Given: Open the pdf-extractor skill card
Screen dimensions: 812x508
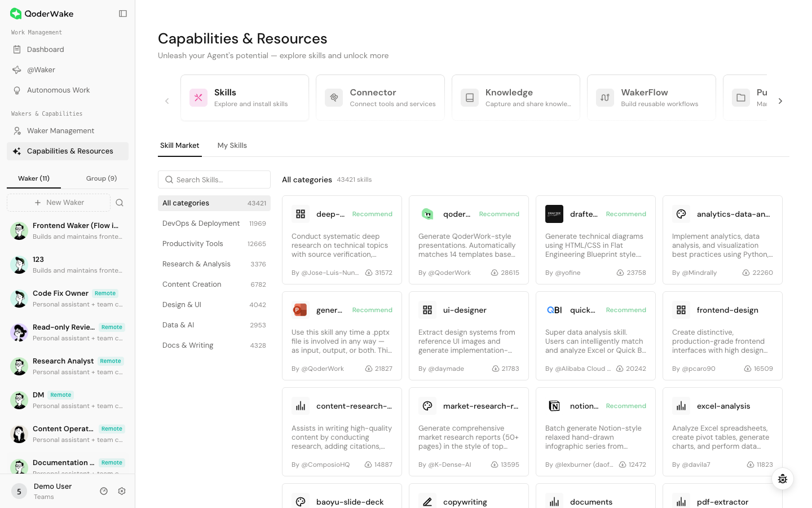Looking at the screenshot, I should pyautogui.click(x=722, y=496).
